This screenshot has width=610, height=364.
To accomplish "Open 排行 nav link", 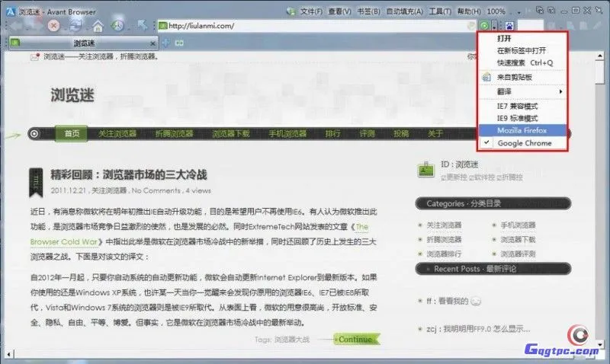I will tap(332, 133).
